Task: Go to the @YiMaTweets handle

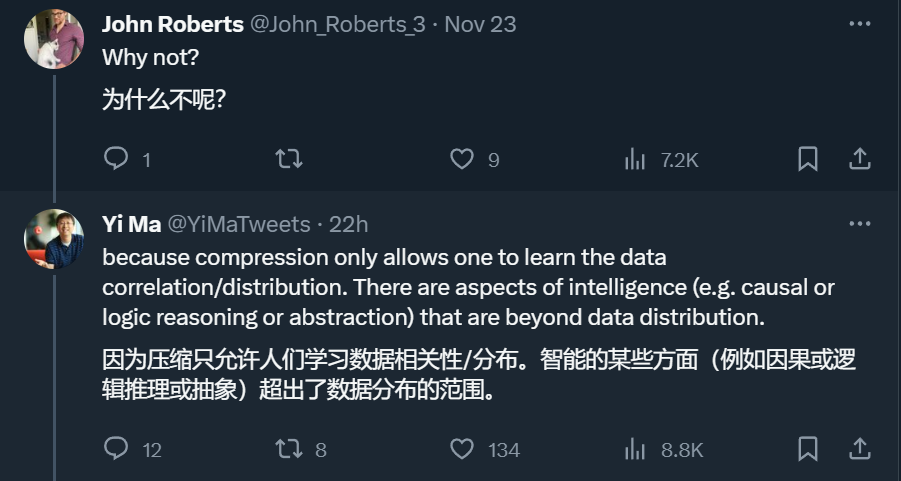Action: (x=238, y=225)
